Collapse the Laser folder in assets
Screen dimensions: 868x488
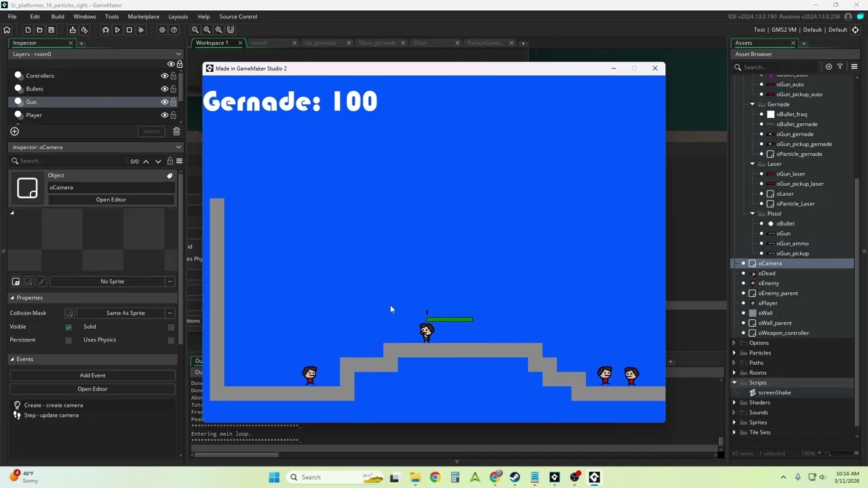[752, 164]
